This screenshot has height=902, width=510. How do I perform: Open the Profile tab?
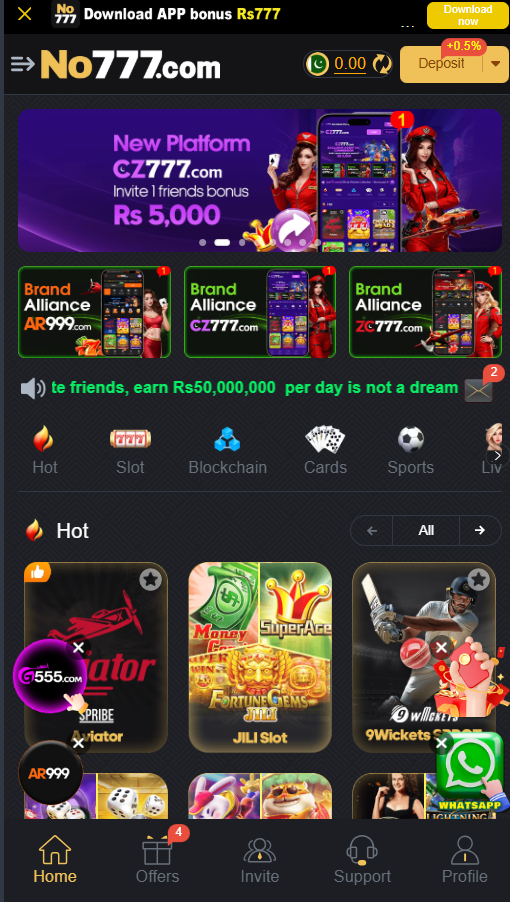point(465,861)
